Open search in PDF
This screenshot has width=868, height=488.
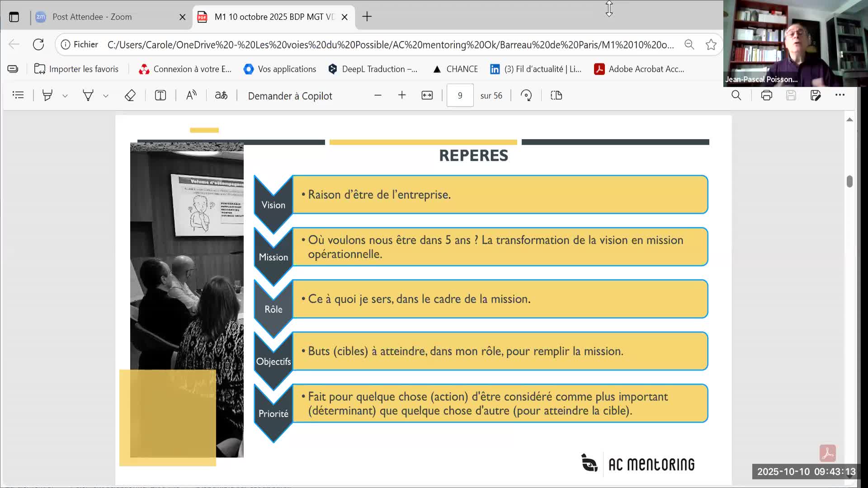pos(736,95)
